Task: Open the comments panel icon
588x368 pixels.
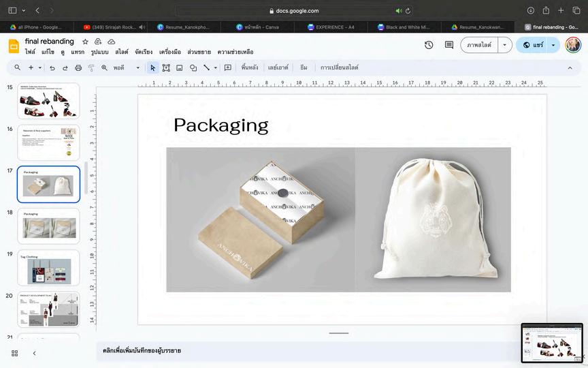Action: click(449, 45)
